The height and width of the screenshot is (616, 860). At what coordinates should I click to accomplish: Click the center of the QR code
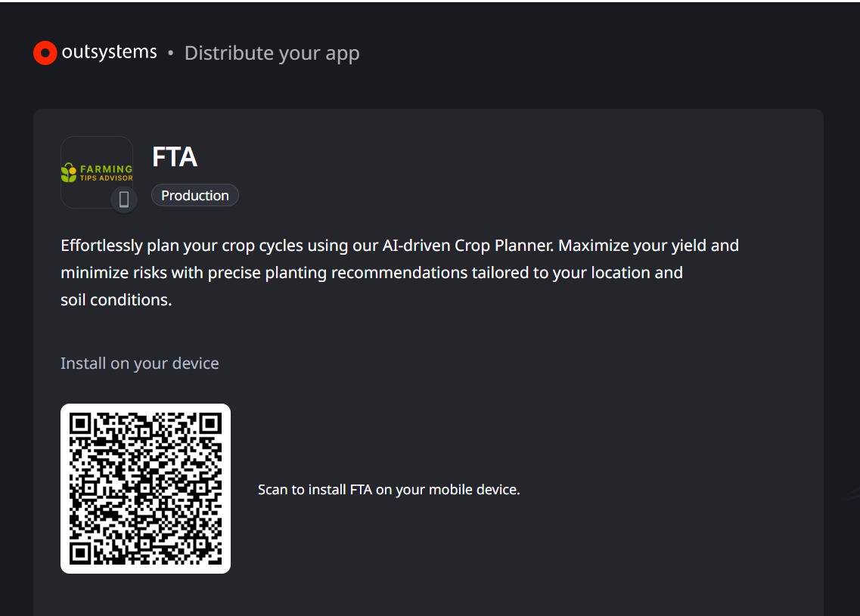coord(145,489)
